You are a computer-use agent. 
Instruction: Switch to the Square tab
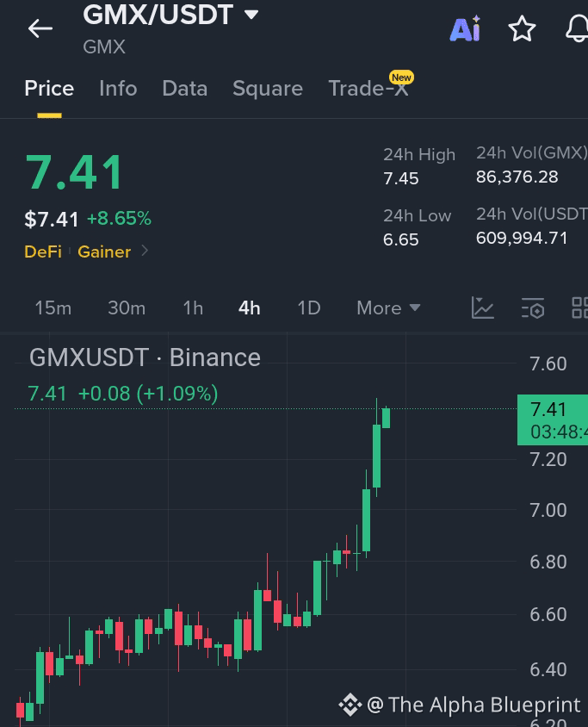pyautogui.click(x=268, y=88)
